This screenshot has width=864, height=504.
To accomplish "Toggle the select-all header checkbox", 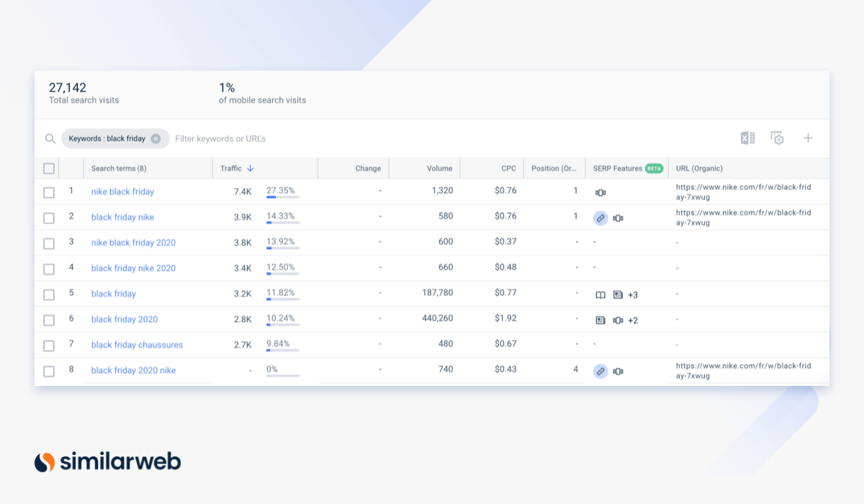I will point(49,168).
